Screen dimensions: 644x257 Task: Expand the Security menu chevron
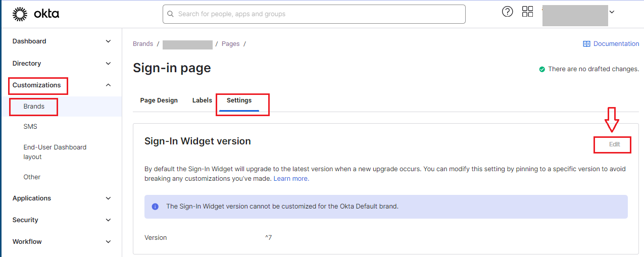point(108,220)
